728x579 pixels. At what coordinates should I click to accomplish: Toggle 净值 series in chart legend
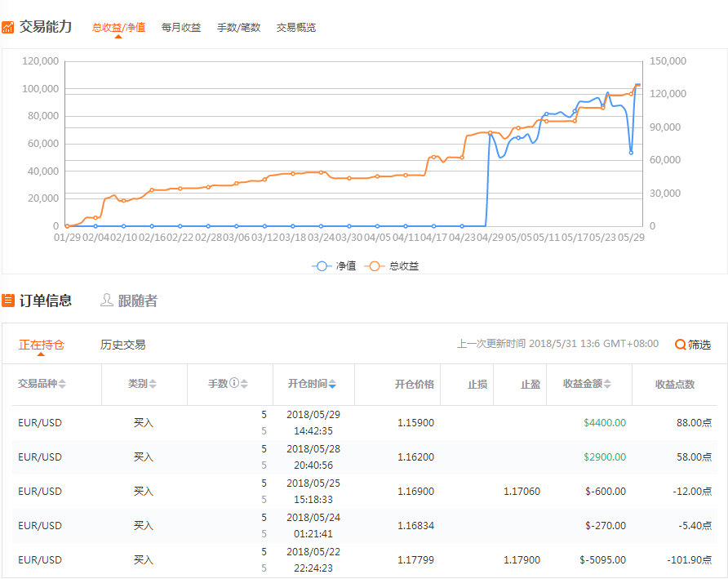[x=334, y=266]
